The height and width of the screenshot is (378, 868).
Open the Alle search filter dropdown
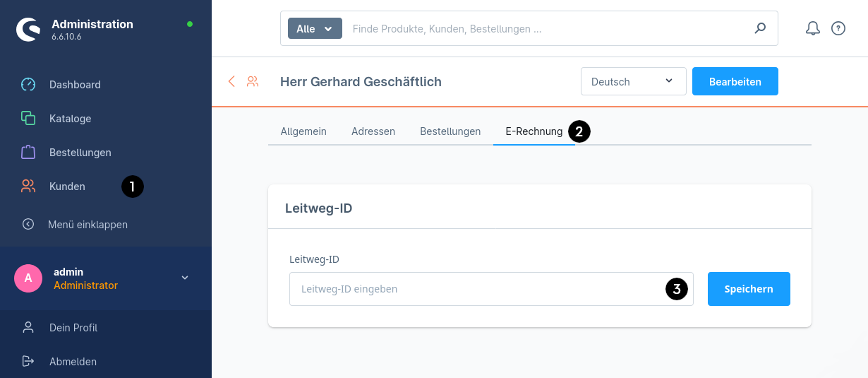315,29
